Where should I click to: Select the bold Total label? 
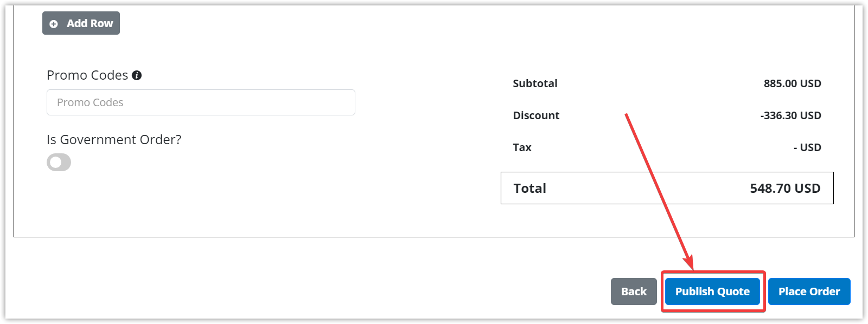point(529,189)
